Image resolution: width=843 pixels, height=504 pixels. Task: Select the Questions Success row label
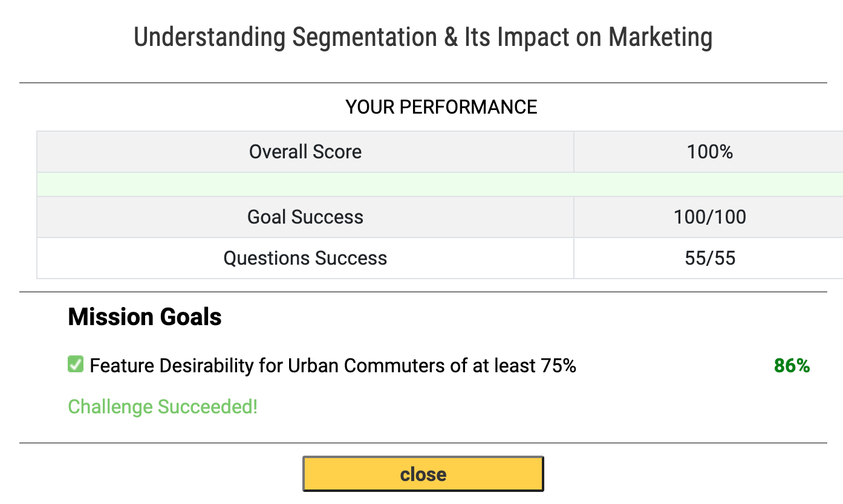[305, 258]
